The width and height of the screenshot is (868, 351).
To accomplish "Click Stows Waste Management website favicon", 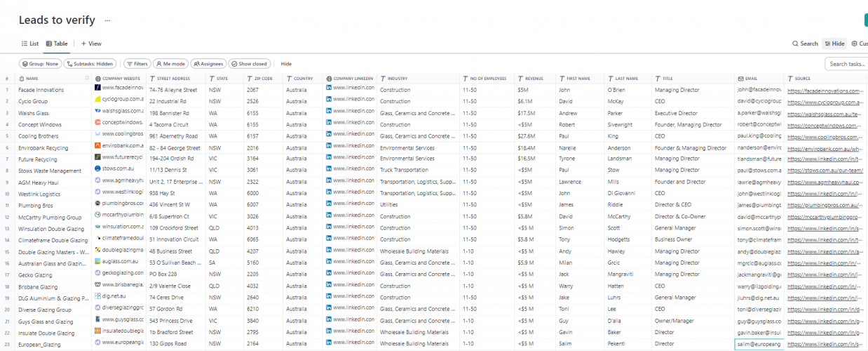I will 98,170.
